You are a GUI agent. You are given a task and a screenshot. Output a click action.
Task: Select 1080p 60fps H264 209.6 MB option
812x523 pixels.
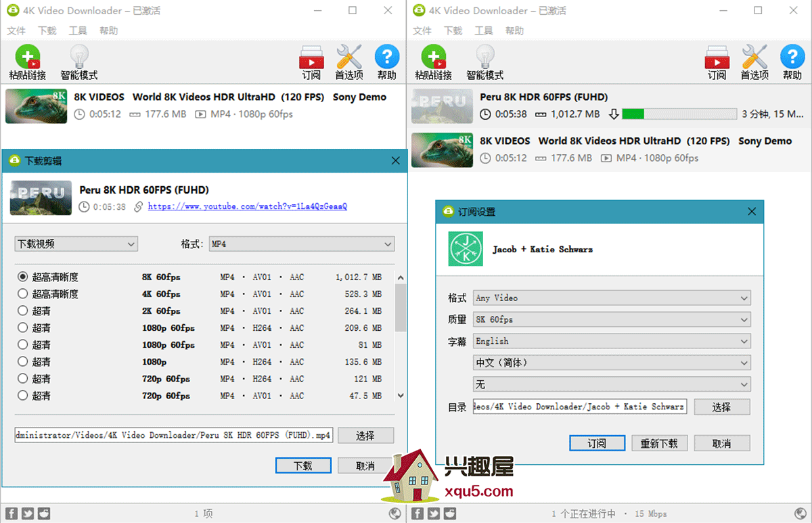pyautogui.click(x=23, y=327)
